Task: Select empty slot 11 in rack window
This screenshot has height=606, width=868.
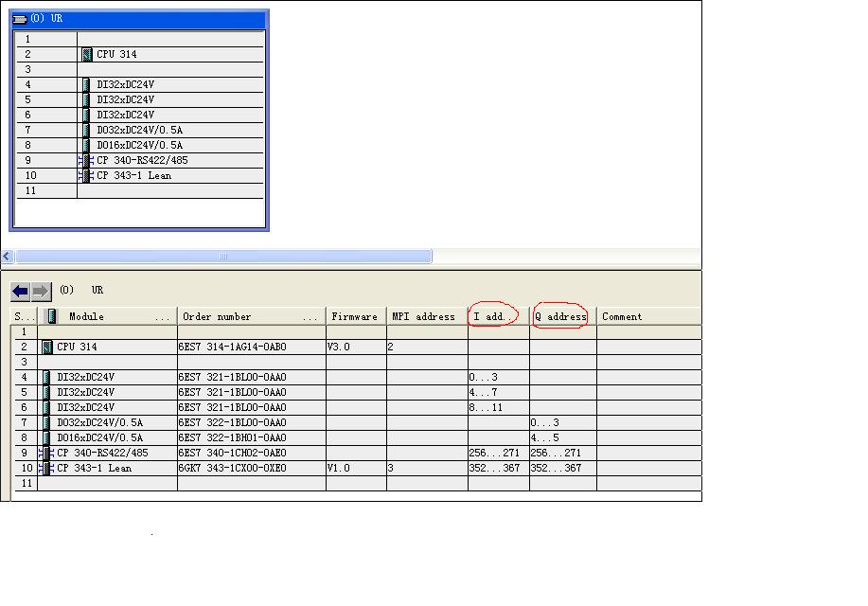Action: 139,190
